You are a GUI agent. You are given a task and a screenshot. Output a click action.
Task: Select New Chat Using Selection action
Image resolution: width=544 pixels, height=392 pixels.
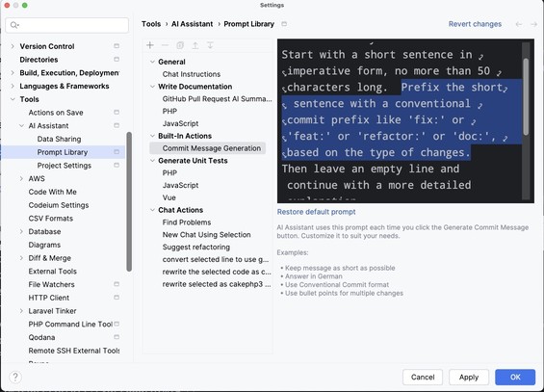(x=206, y=234)
